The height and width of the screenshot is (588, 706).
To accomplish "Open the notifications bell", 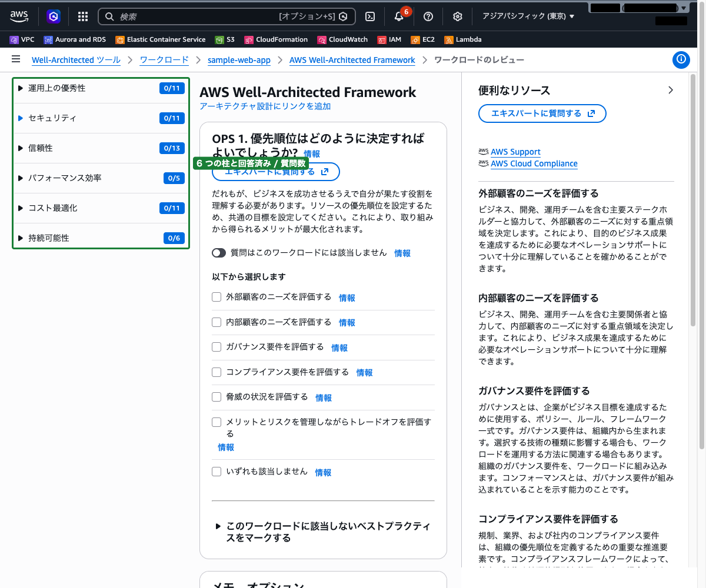I will [x=399, y=16].
